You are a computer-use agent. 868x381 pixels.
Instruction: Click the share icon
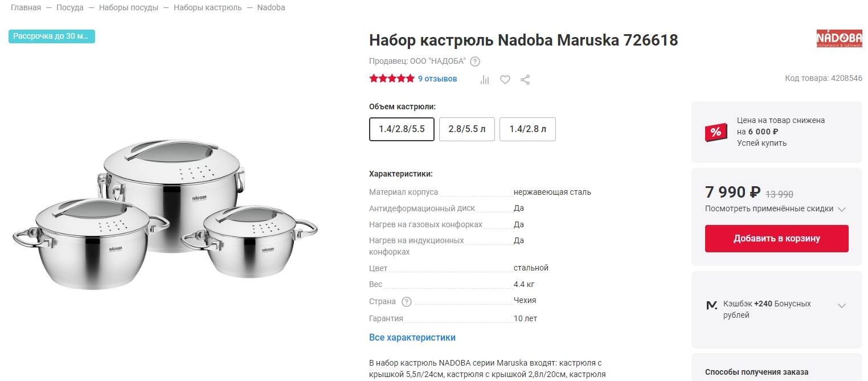tap(525, 80)
